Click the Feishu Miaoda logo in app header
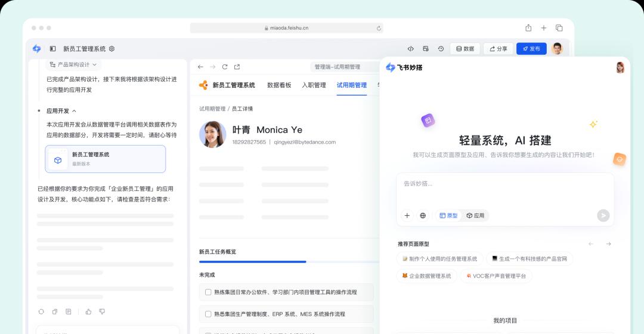The width and height of the screenshot is (644, 334). pos(36,48)
